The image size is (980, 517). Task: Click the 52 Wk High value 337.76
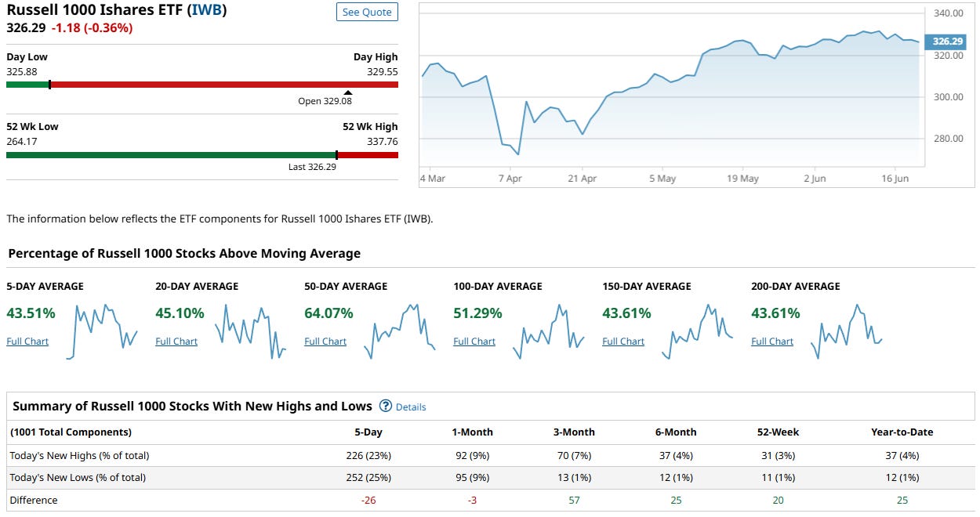(383, 142)
